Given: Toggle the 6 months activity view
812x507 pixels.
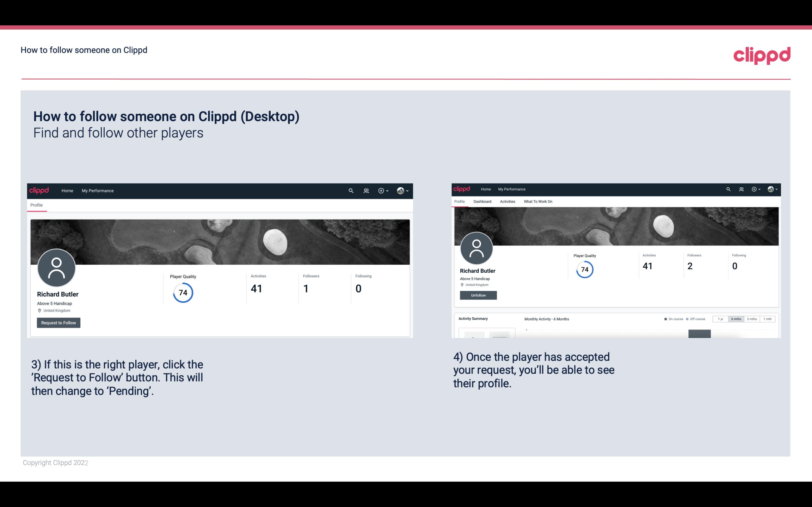Looking at the screenshot, I should point(735,319).
